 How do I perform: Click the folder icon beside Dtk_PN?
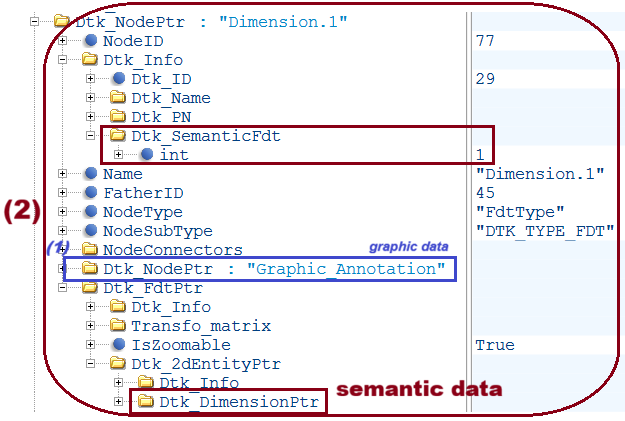(117, 117)
